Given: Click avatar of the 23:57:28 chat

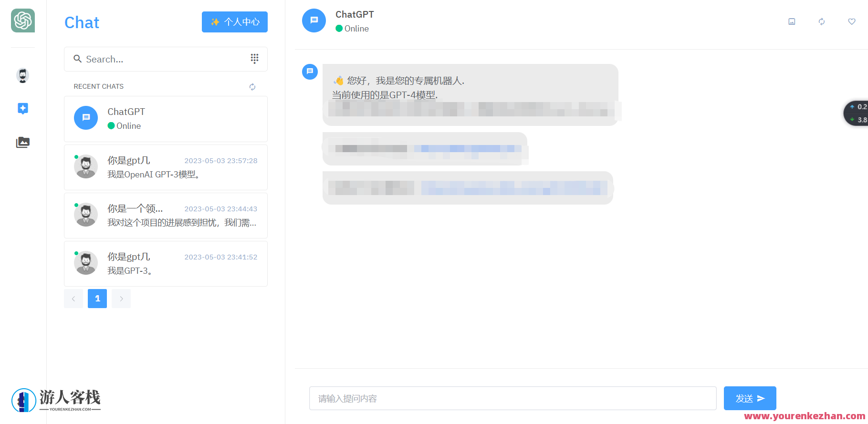Looking at the screenshot, I should (x=86, y=166).
